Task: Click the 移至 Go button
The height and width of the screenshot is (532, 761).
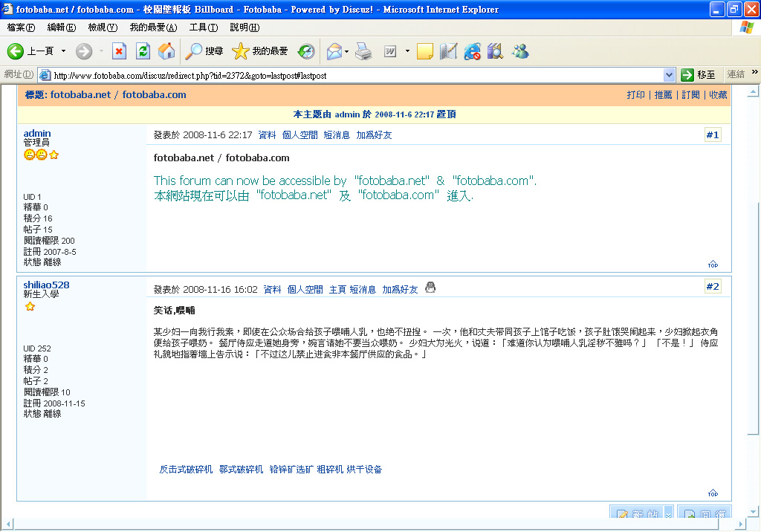Action: click(x=699, y=75)
